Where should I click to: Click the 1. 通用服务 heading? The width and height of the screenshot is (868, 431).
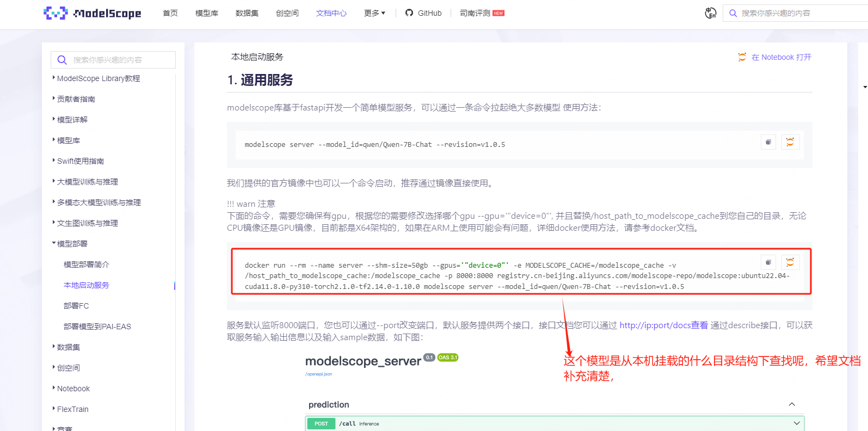[x=260, y=80]
